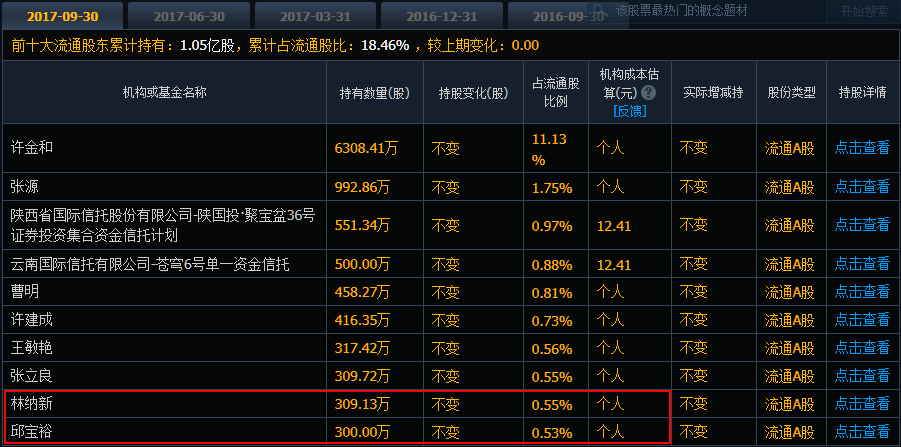This screenshot has height=447, width=901.
Task: View holding details for 张源
Action: coord(862,187)
